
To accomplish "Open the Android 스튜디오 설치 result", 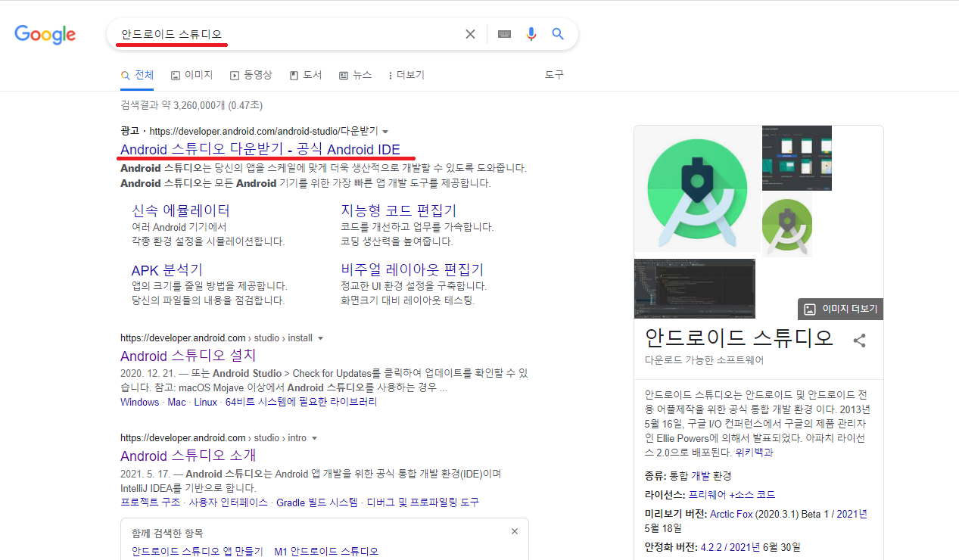I will [188, 356].
